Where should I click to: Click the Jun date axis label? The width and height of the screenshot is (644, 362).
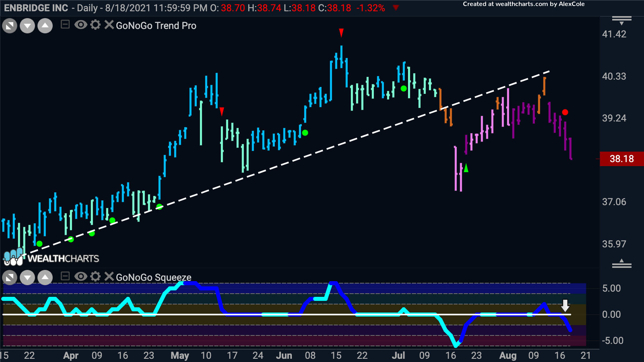[284, 356]
